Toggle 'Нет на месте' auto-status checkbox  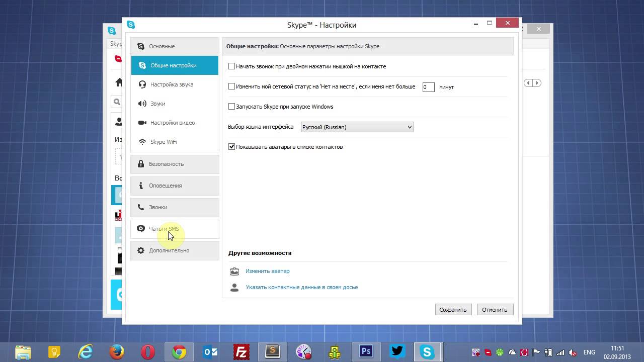coord(231,86)
